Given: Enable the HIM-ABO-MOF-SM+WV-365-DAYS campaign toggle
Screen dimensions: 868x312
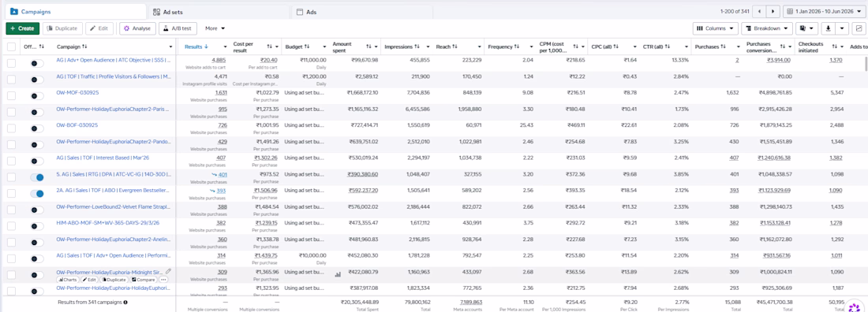Looking at the screenshot, I should 37,225.
